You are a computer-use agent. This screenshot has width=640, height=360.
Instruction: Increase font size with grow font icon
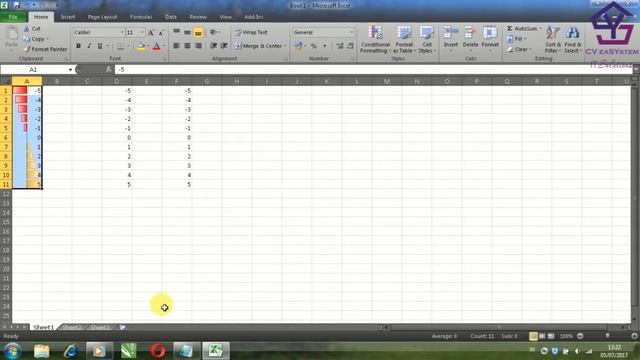[151, 33]
